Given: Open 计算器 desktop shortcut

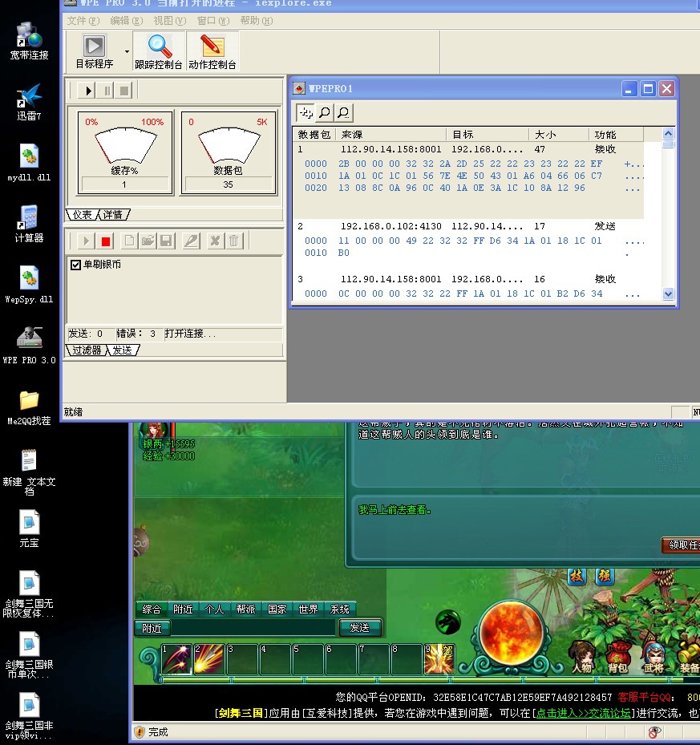Looking at the screenshot, I should [x=29, y=224].
